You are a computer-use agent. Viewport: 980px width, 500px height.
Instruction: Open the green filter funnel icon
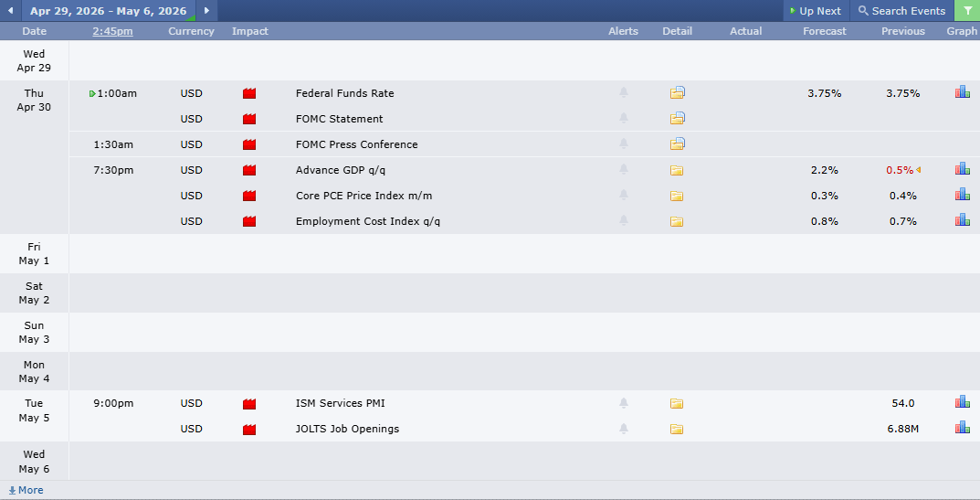pos(966,11)
